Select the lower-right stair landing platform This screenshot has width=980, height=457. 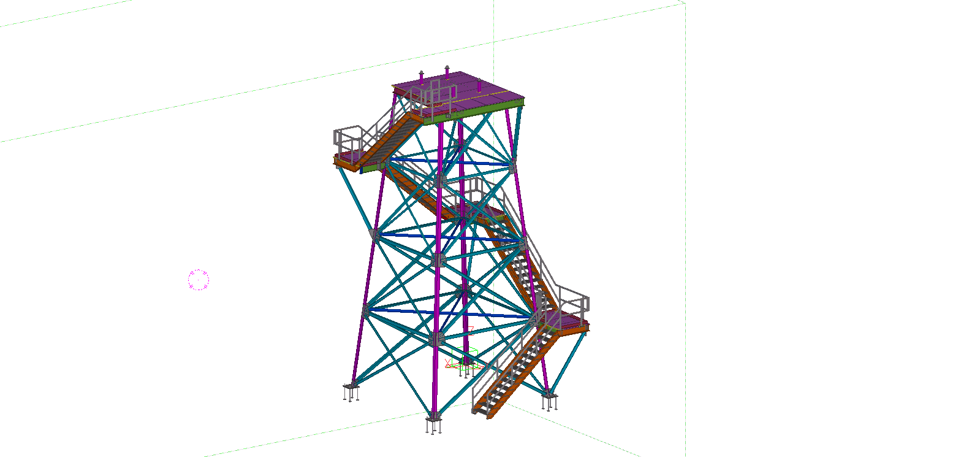(565, 321)
